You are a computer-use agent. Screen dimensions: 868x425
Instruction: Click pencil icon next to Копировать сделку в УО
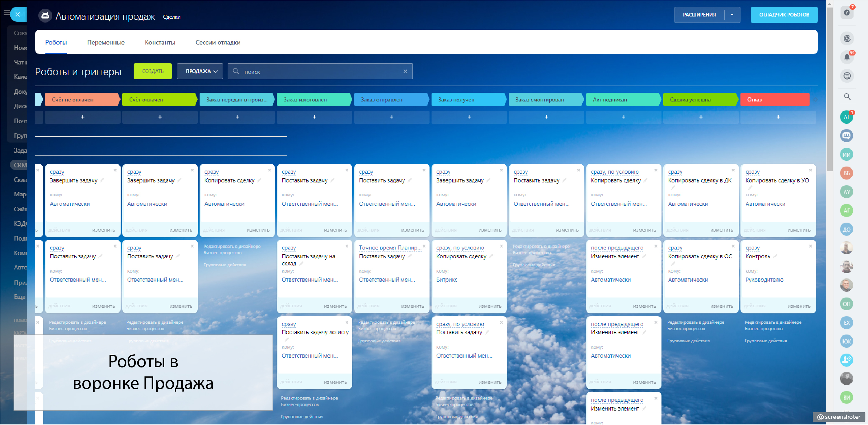point(750,187)
